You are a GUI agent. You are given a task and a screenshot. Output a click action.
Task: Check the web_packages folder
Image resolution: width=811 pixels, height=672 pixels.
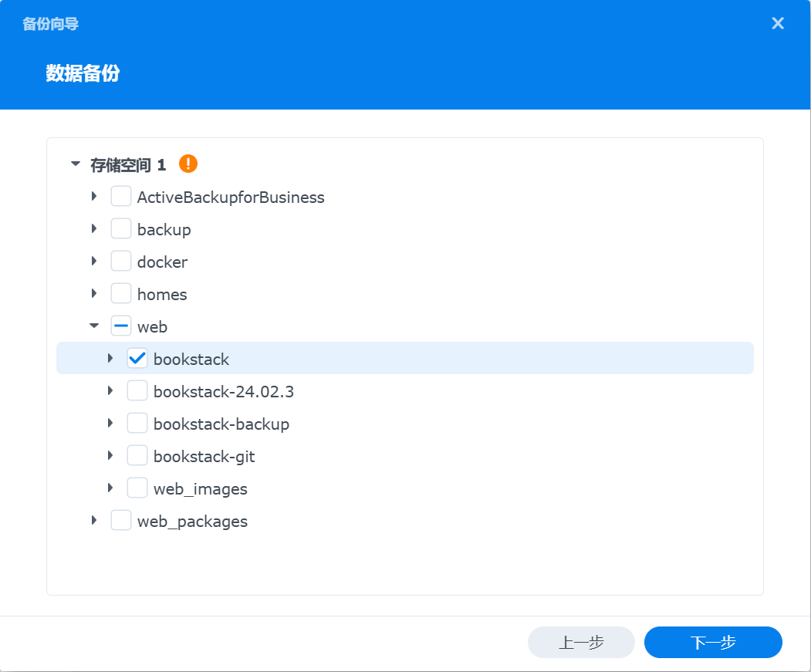tap(121, 520)
